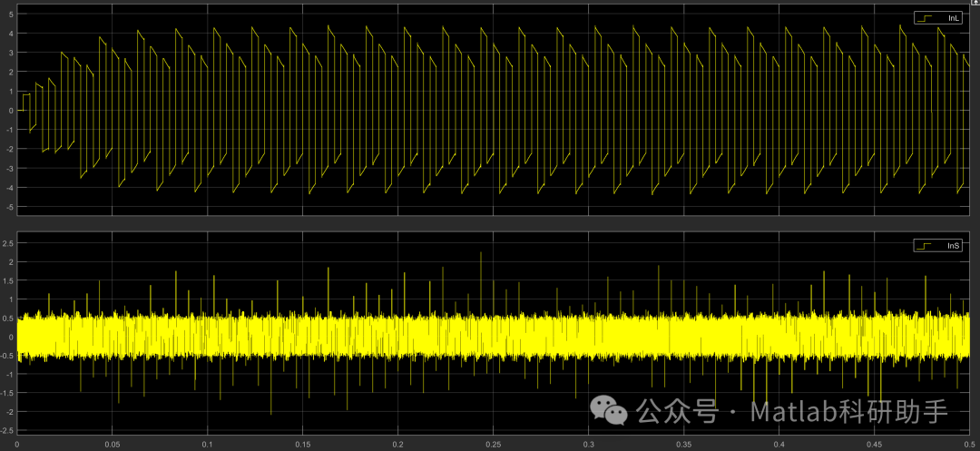Click the 0.4 time axis label
The height and width of the screenshot is (451, 980).
point(779,444)
